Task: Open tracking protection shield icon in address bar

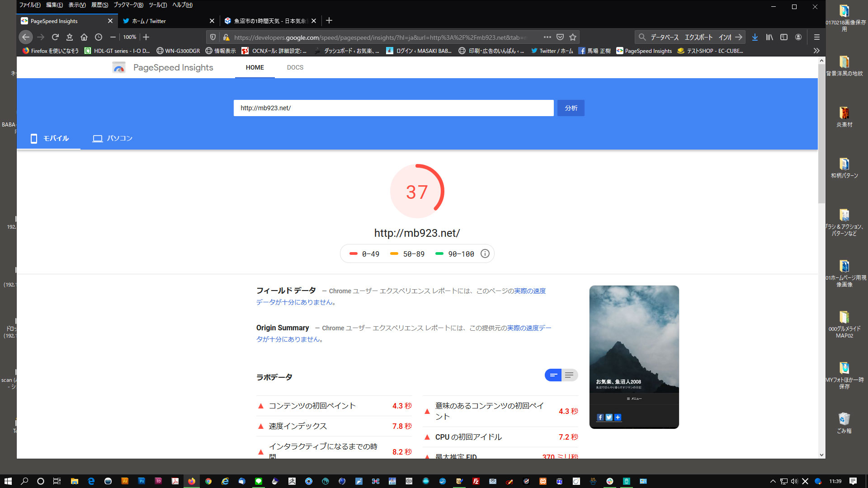Action: click(x=213, y=37)
